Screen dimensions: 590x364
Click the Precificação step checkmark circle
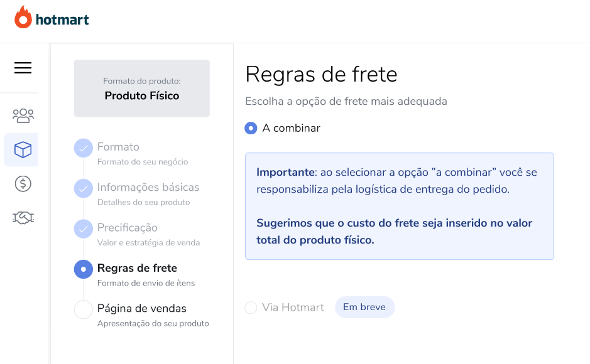84,229
